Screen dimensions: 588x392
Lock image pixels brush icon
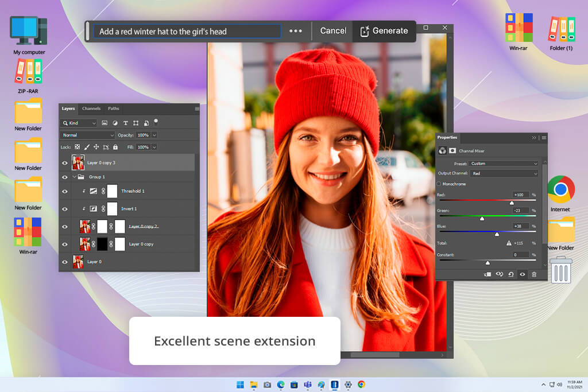(87, 148)
